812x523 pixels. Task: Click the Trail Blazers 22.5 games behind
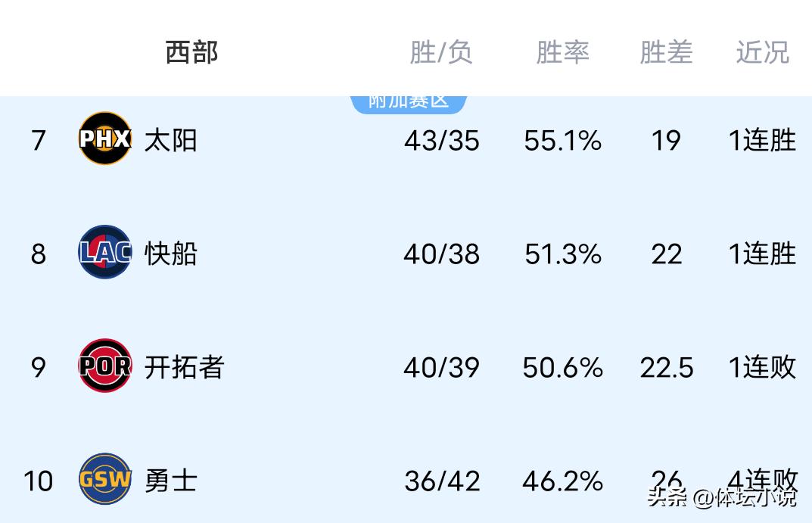point(667,367)
